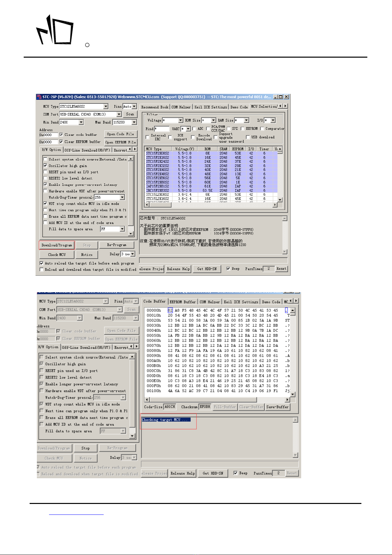
Task: Select the Code Buffer tab
Action: point(154,301)
